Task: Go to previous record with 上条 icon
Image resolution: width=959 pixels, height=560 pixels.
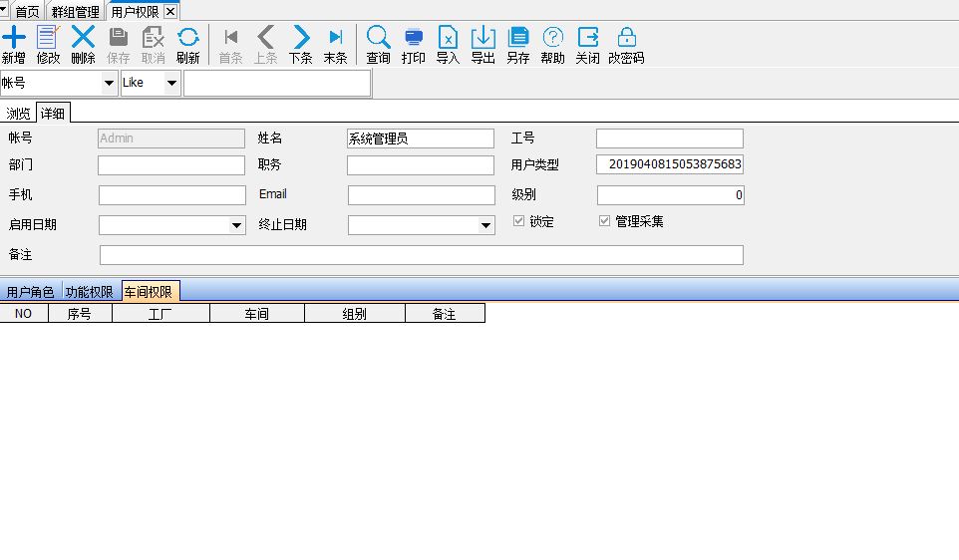Action: (265, 38)
